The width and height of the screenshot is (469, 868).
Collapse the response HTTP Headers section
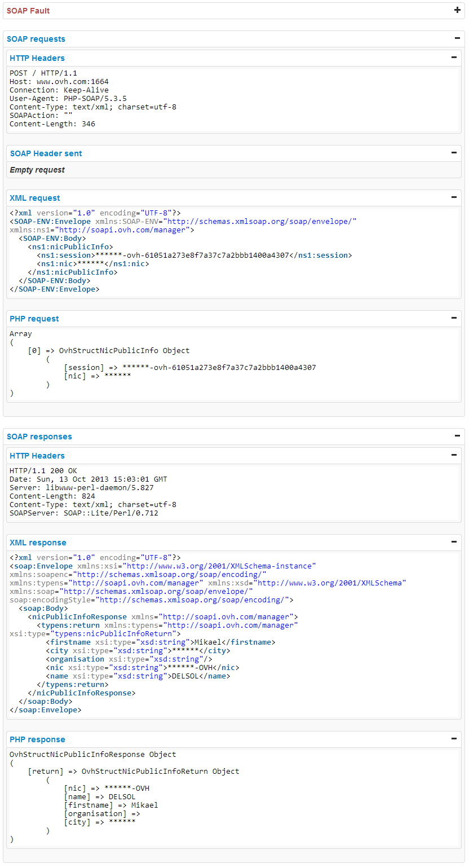point(454,455)
